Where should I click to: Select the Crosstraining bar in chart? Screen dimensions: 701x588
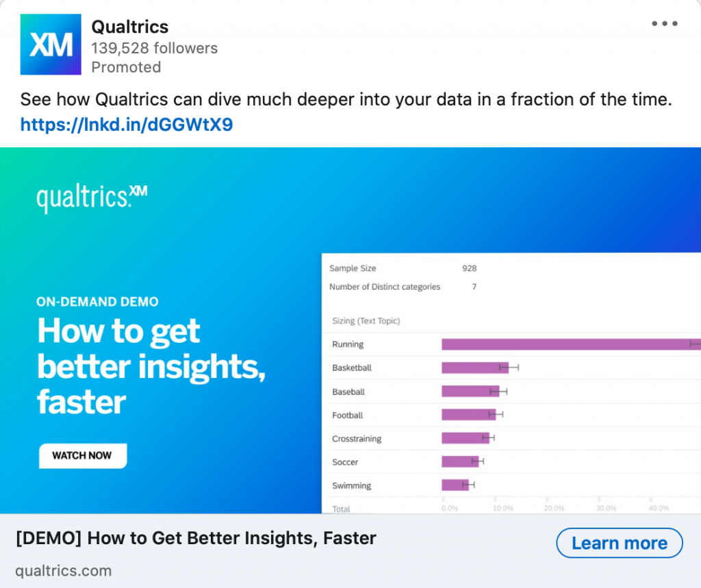click(x=464, y=438)
